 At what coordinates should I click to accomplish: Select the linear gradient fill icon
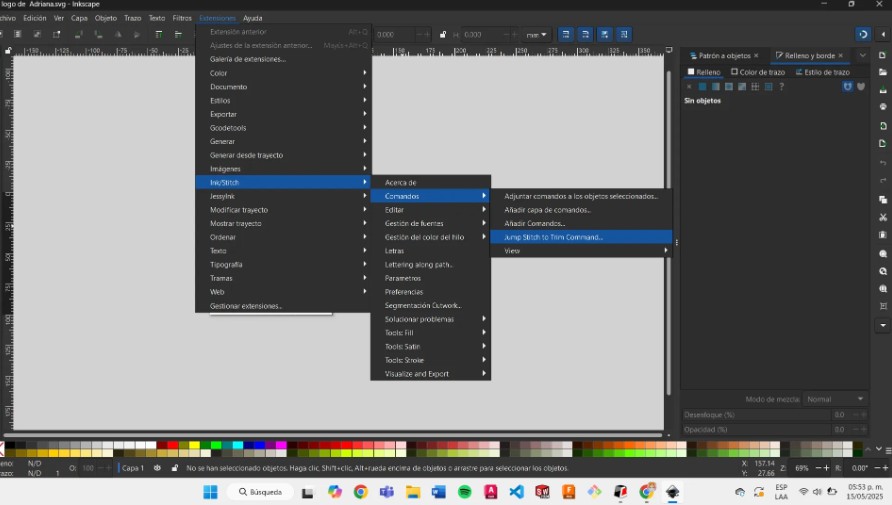(715, 86)
